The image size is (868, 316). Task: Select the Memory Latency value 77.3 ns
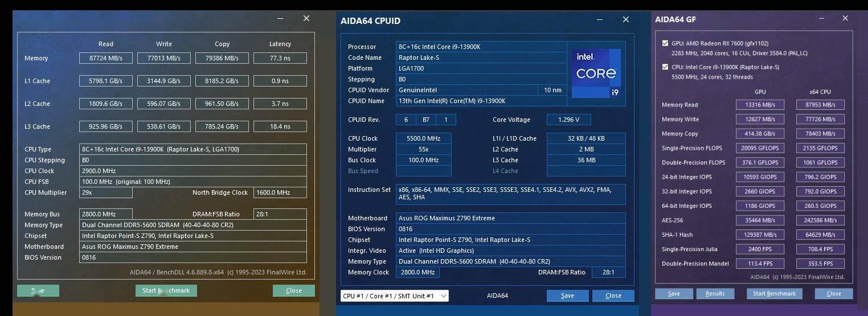point(280,58)
